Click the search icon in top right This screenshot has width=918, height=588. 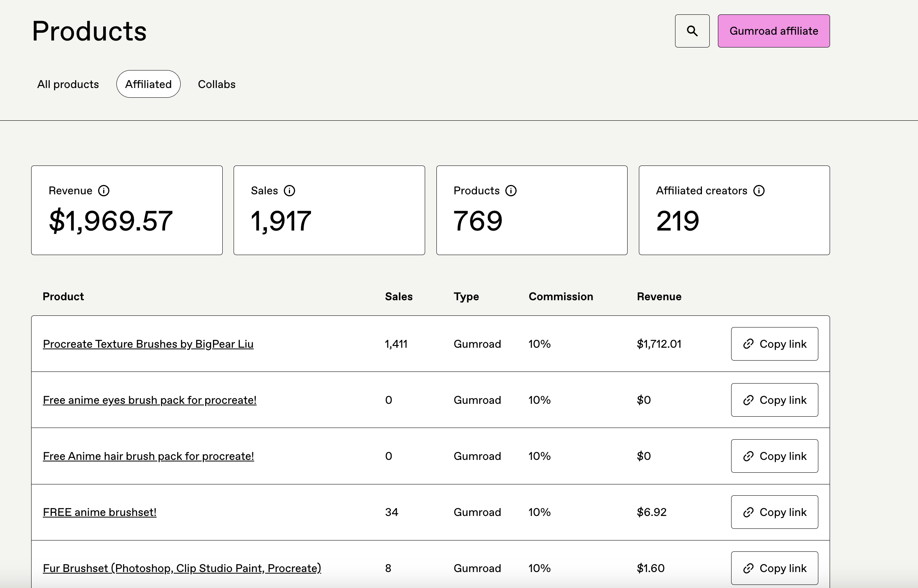[x=693, y=31]
